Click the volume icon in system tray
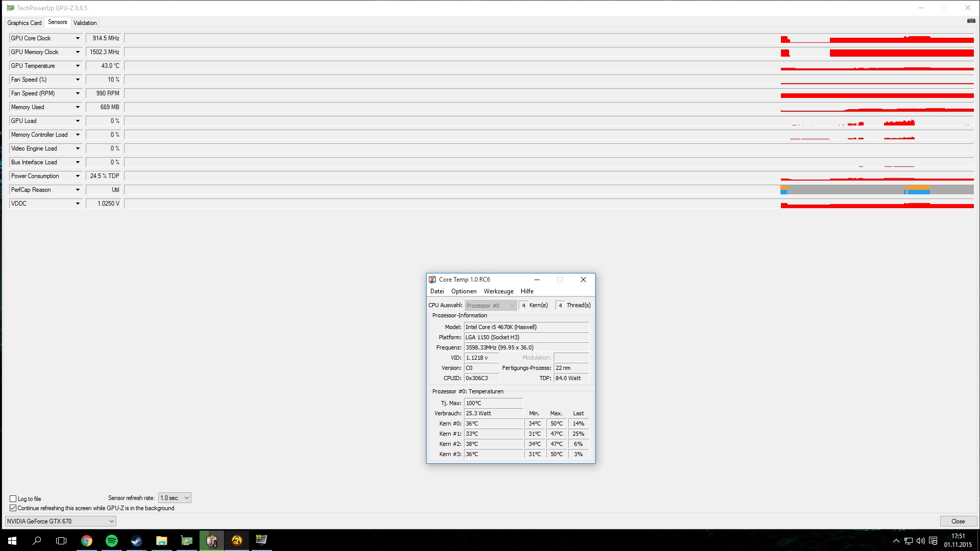Image resolution: width=980 pixels, height=551 pixels. pyautogui.click(x=921, y=541)
